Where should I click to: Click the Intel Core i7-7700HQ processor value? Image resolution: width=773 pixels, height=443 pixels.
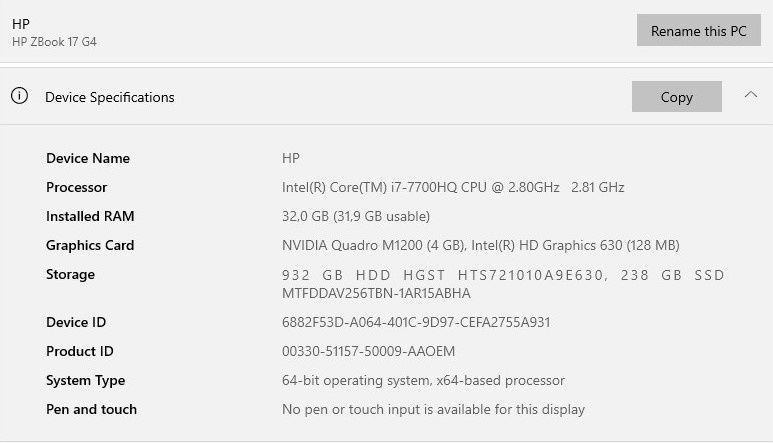pos(453,187)
